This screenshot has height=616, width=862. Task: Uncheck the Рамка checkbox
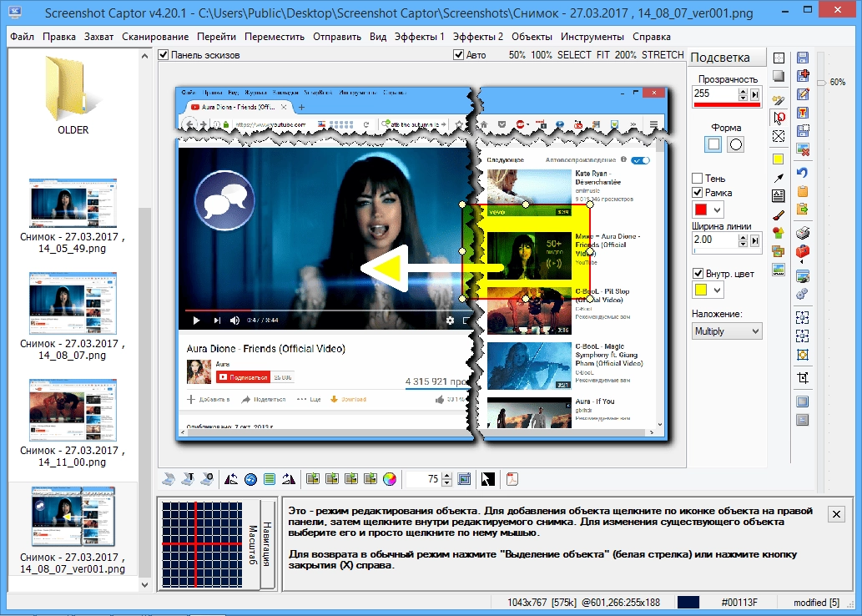coord(697,193)
